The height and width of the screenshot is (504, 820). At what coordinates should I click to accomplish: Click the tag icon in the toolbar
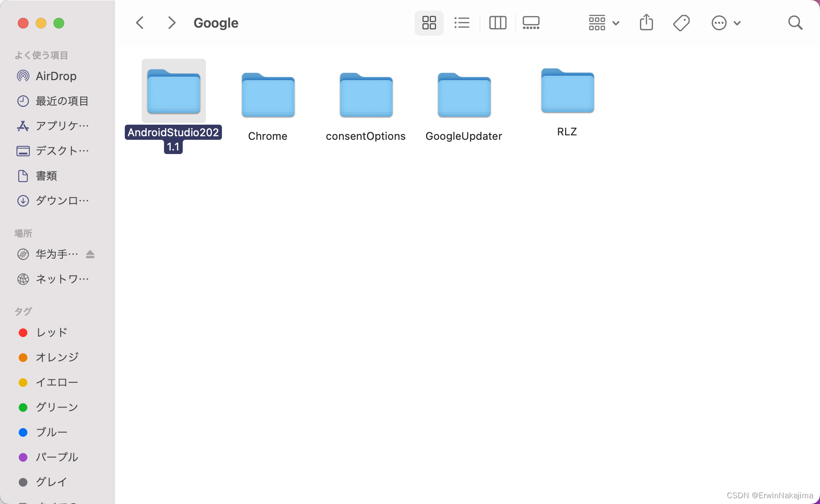point(681,23)
